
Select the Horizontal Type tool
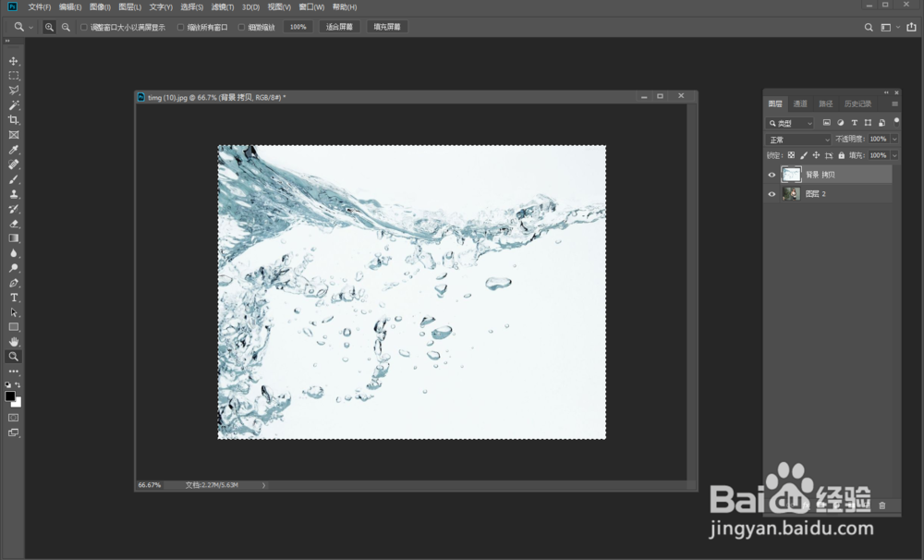pos(14,298)
